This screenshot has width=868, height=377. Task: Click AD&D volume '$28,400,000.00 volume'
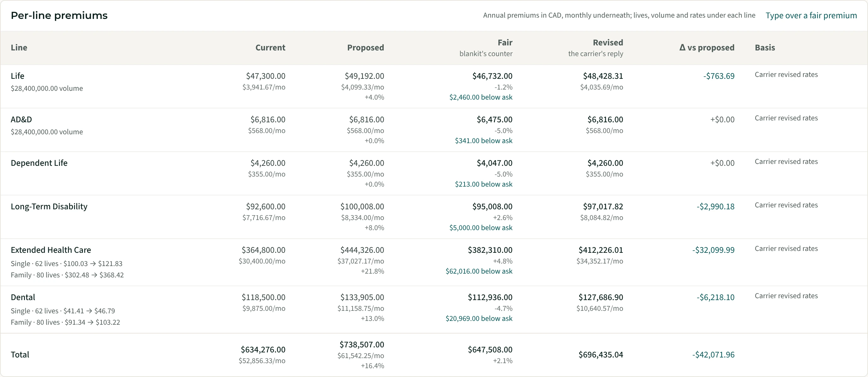47,132
